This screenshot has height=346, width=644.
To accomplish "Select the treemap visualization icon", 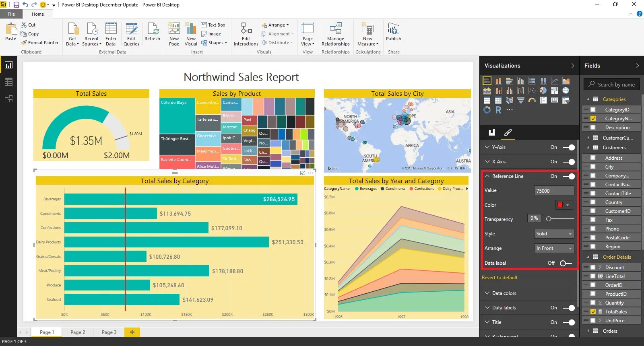I will (x=554, y=91).
